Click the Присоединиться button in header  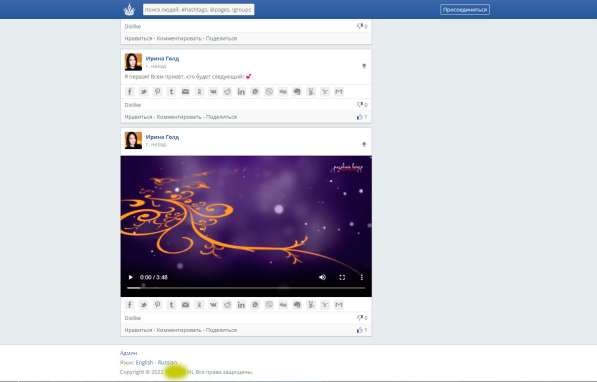(465, 10)
